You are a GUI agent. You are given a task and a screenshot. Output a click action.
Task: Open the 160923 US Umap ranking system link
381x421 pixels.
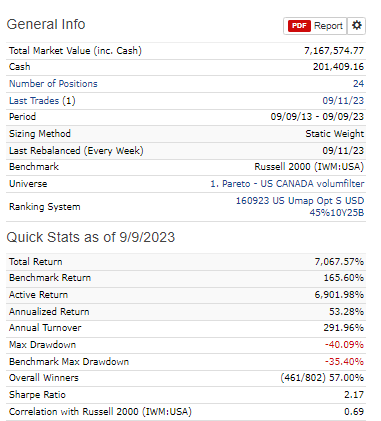coord(300,207)
